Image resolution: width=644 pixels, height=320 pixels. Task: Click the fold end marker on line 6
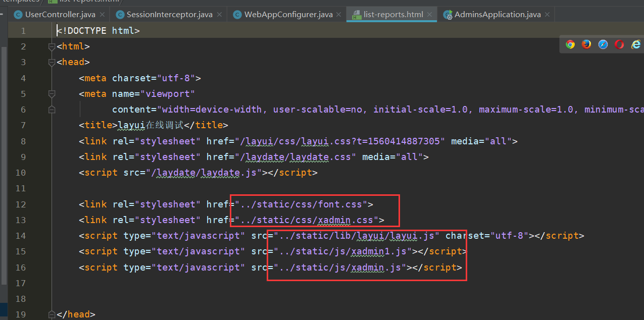pyautogui.click(x=51, y=109)
